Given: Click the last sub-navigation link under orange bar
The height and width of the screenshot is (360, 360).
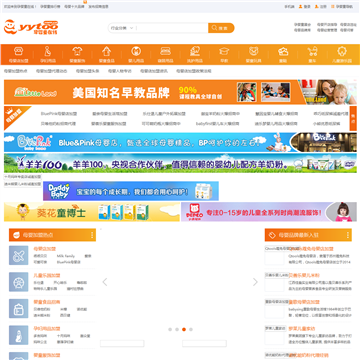Looking at the screenshot, I should coord(194,71).
